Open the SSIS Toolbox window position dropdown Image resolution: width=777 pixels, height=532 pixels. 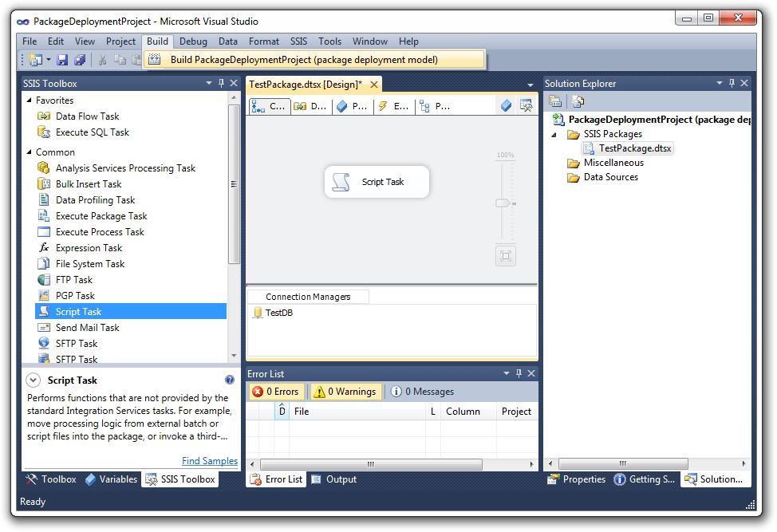[x=209, y=83]
